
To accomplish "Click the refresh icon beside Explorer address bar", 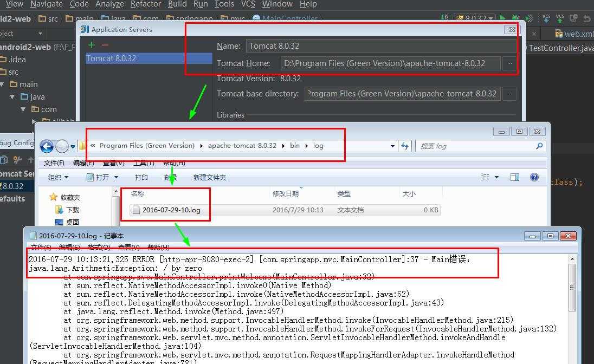I will pyautogui.click(x=405, y=146).
